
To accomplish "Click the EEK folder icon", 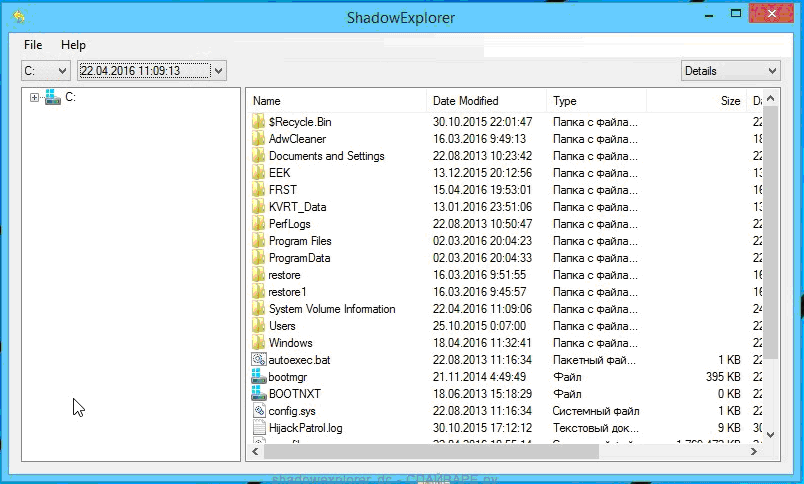I will 258,173.
